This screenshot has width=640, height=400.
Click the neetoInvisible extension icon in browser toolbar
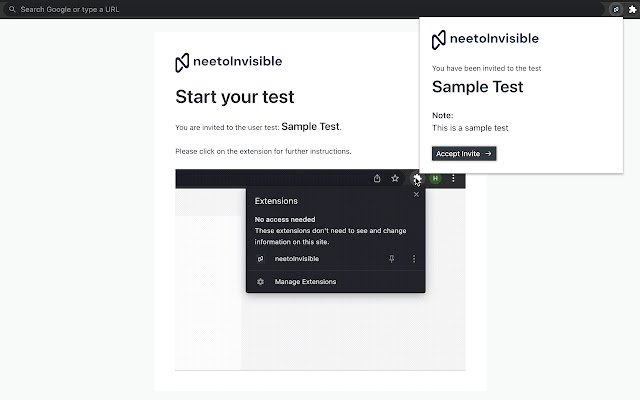click(x=616, y=9)
